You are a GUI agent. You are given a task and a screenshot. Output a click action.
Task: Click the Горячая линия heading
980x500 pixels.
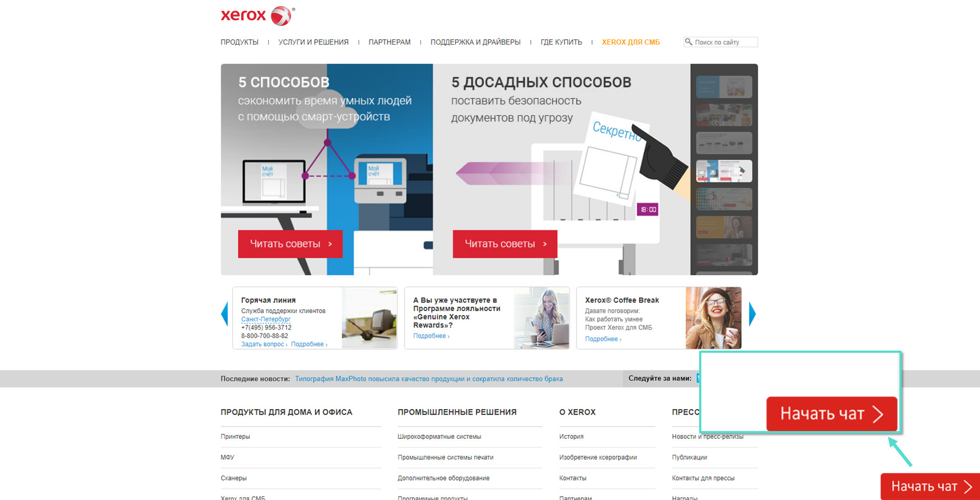(268, 300)
